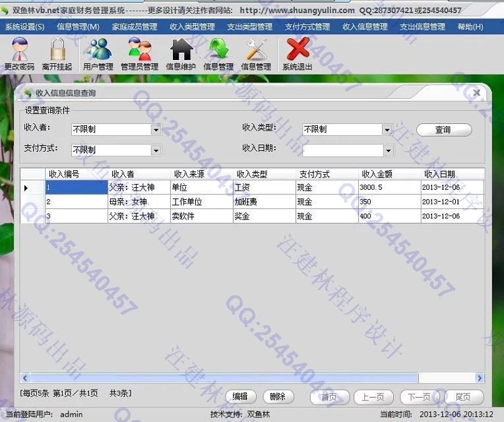Viewport: 504px width, 422px height.
Task: Open the 支付方式管理 menu
Action: click(x=307, y=27)
